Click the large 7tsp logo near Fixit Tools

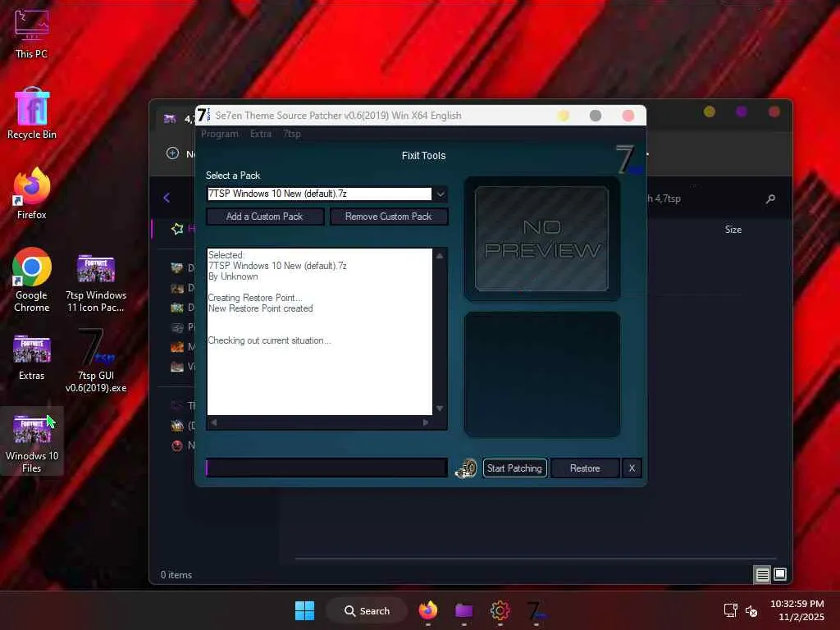point(629,160)
